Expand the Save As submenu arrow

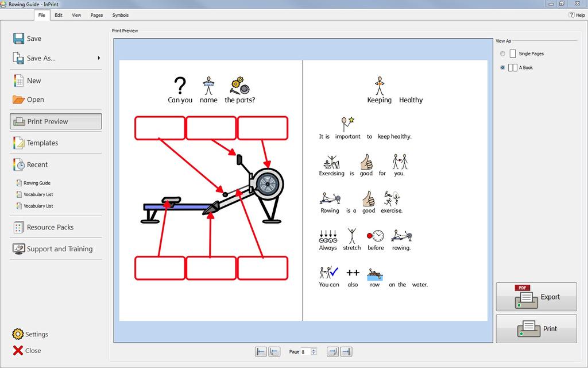(99, 58)
